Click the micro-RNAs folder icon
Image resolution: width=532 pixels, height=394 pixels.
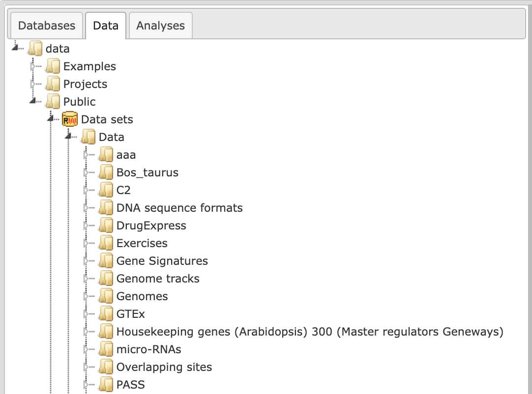(106, 349)
